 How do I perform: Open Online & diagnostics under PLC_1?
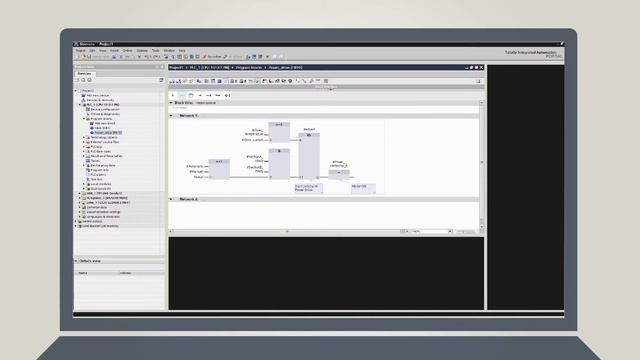click(104, 114)
